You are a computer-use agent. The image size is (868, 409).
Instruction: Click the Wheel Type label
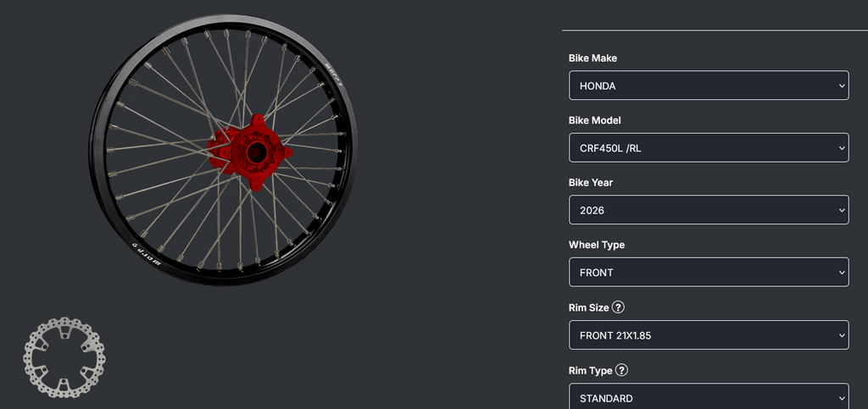click(597, 245)
